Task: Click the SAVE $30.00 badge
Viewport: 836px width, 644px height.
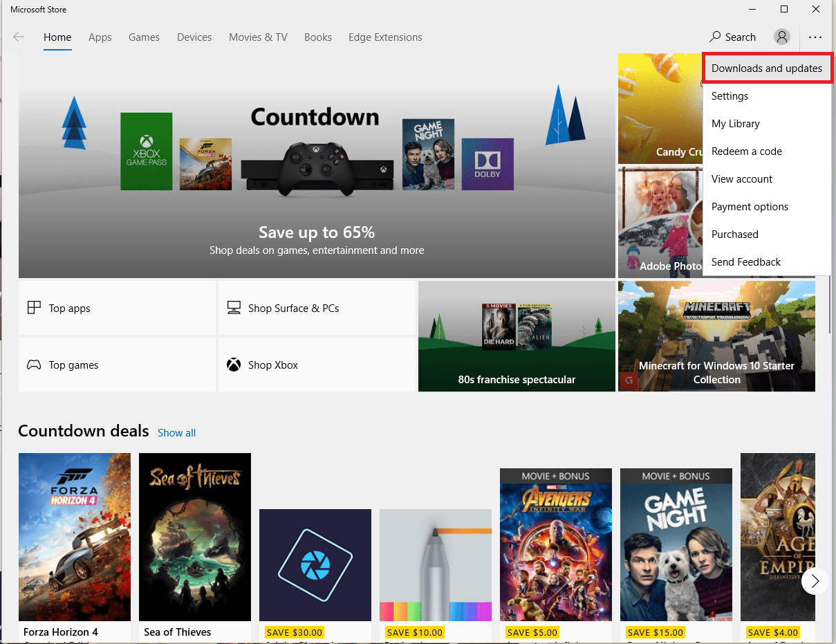Action: click(x=294, y=632)
